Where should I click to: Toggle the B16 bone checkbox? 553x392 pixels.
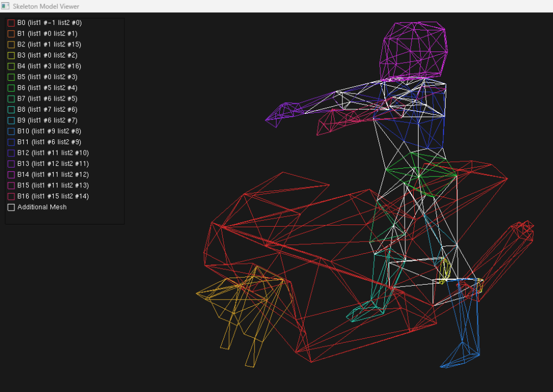[x=11, y=196]
